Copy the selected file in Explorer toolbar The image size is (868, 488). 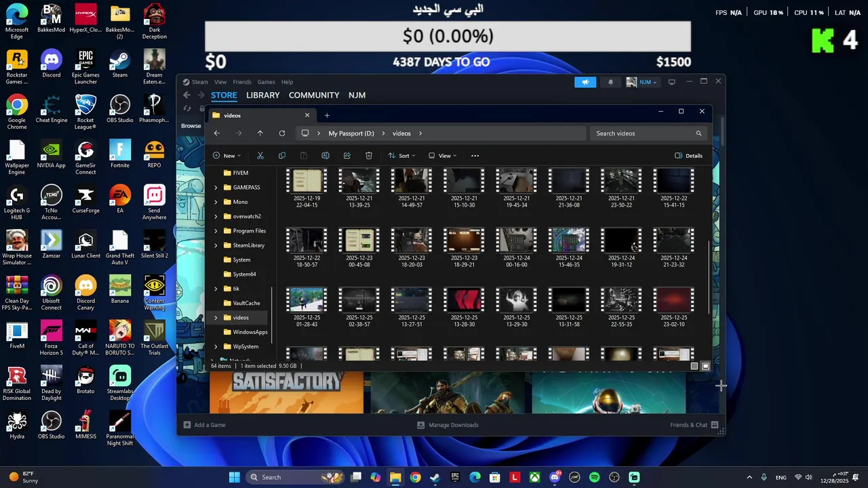coord(281,156)
